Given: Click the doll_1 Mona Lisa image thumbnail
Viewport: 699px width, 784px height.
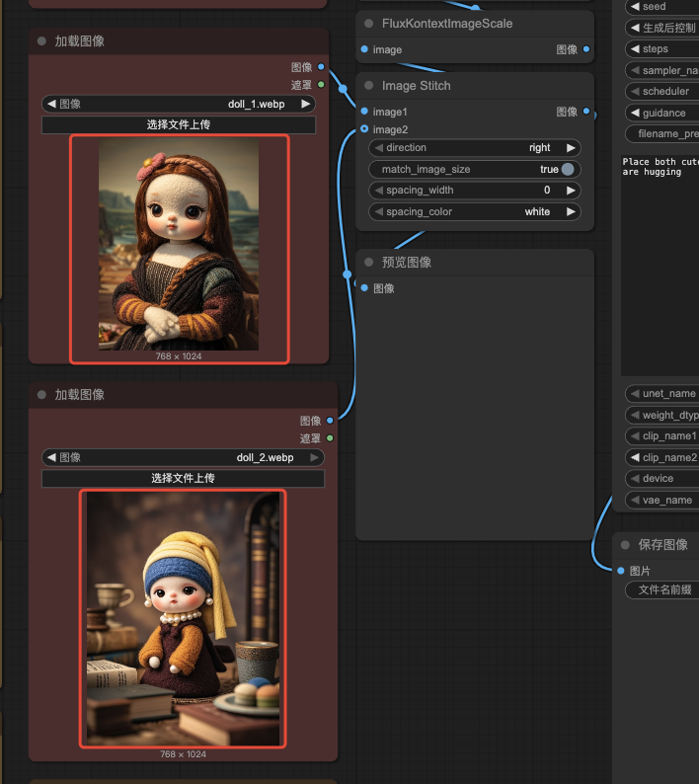Looking at the screenshot, I should coord(179,244).
